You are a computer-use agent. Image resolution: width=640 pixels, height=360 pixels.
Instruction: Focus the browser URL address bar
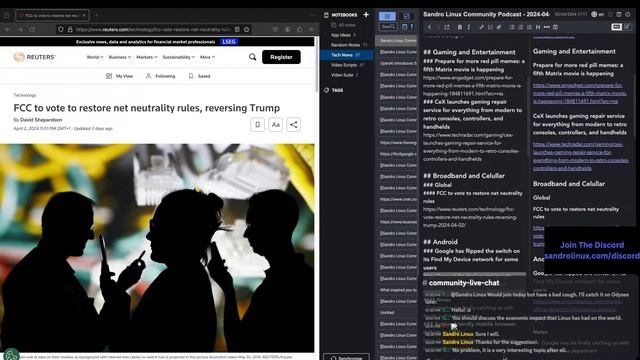(153, 29)
